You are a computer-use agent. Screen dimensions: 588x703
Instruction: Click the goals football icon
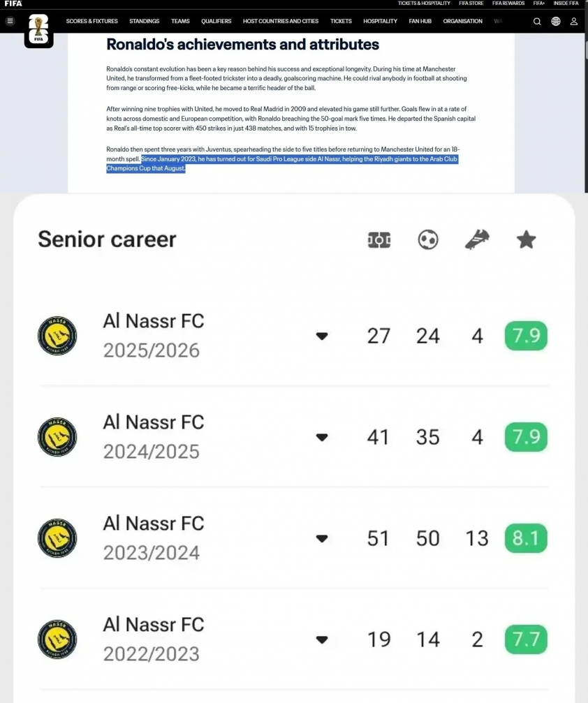coord(428,240)
